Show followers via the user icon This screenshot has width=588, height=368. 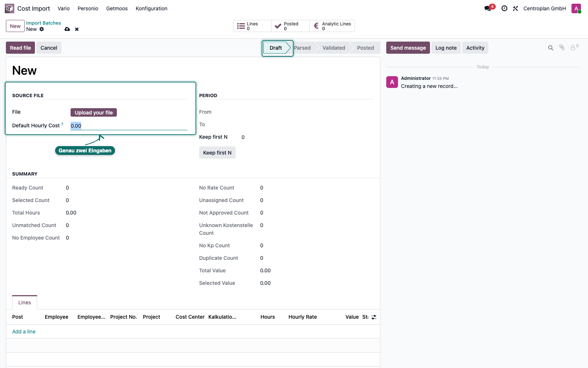coord(574,47)
